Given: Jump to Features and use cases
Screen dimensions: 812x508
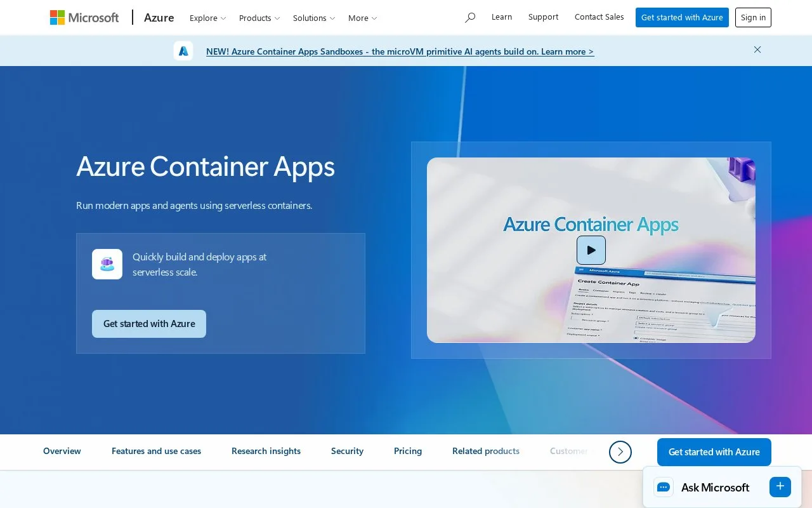Looking at the screenshot, I should 156,451.
